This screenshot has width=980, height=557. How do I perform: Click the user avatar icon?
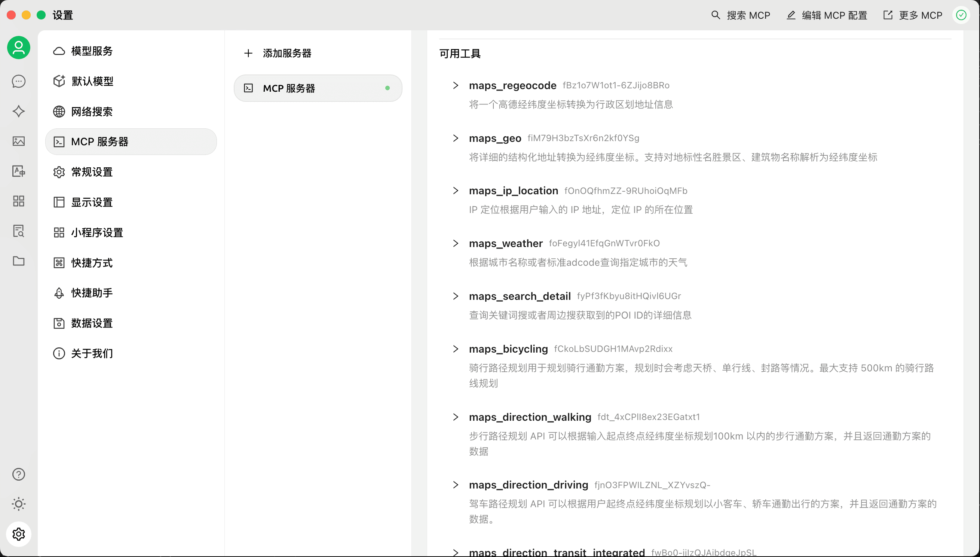coord(18,48)
